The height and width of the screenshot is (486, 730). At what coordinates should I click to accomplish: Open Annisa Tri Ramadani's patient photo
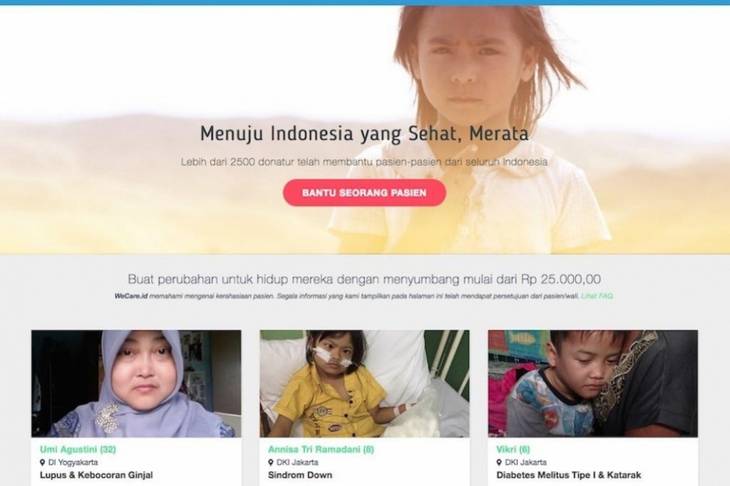(365, 384)
